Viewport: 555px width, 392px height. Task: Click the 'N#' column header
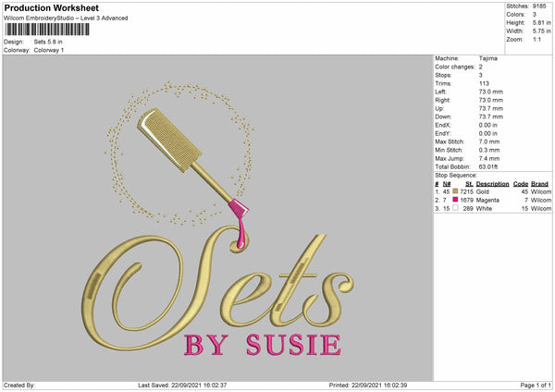(x=447, y=184)
